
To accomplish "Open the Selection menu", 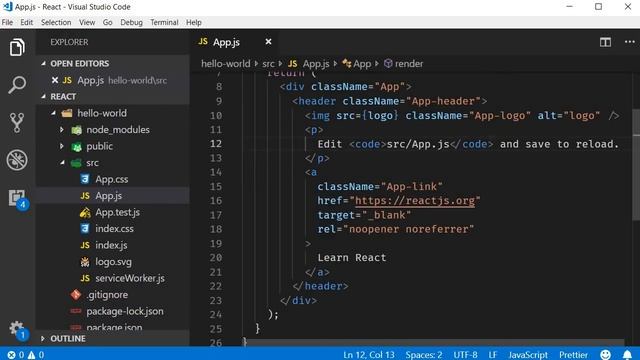I will click(x=56, y=22).
